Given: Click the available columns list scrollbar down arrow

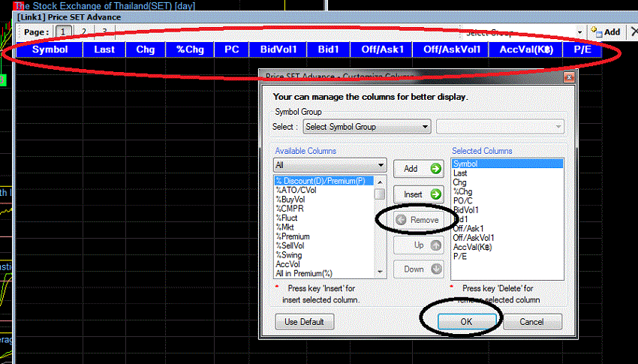Looking at the screenshot, I should pos(380,272).
